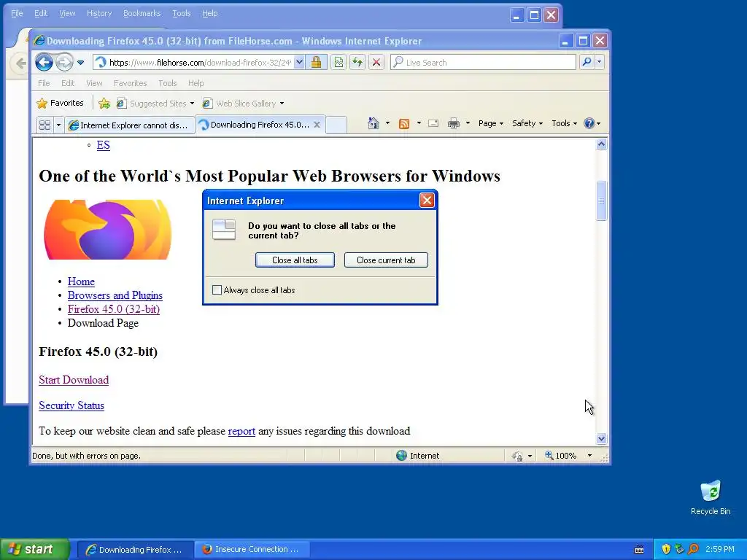
Task: Click the Internet zone globe in status bar
Action: [x=402, y=456]
